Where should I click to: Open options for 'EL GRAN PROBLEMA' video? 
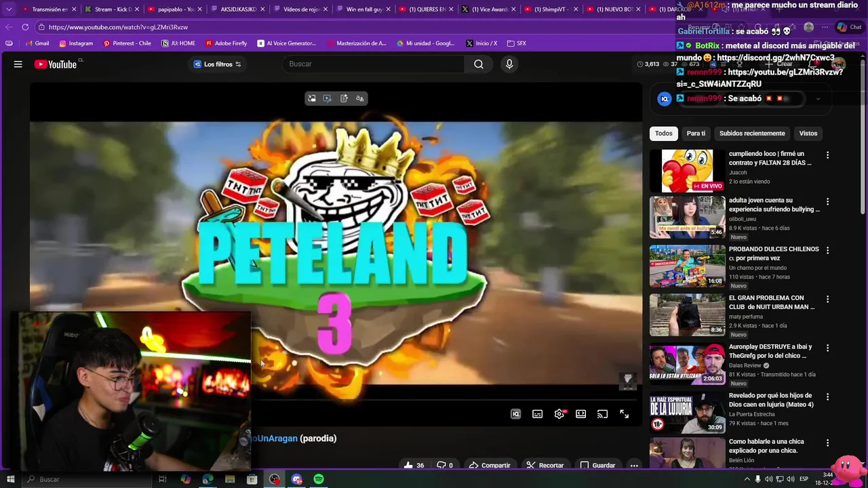(827, 299)
